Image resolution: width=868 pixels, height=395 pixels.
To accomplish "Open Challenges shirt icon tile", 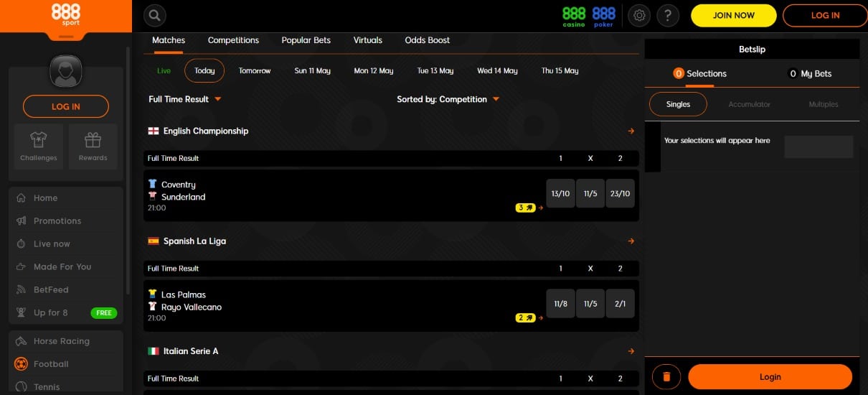I will click(x=39, y=147).
